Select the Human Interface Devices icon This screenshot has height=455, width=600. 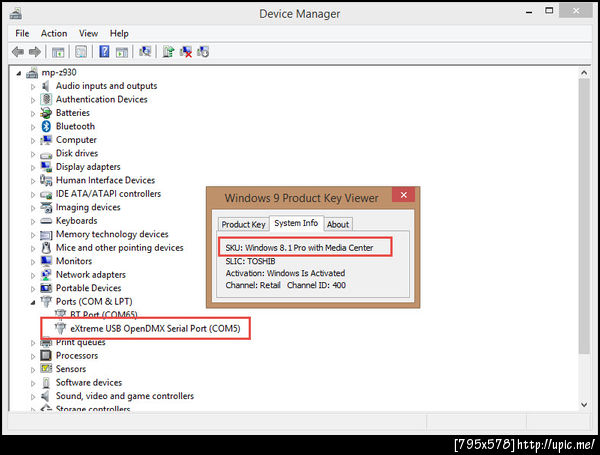click(46, 180)
